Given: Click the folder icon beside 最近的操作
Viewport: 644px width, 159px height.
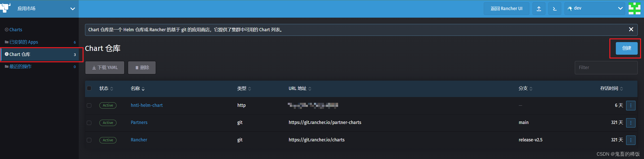Looking at the screenshot, I should pos(7,67).
